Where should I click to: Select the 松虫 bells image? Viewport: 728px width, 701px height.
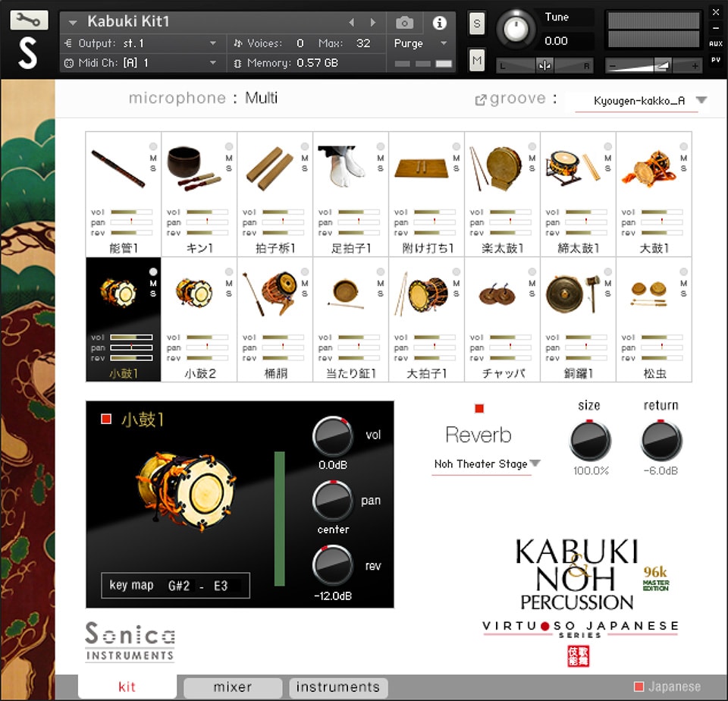(648, 294)
